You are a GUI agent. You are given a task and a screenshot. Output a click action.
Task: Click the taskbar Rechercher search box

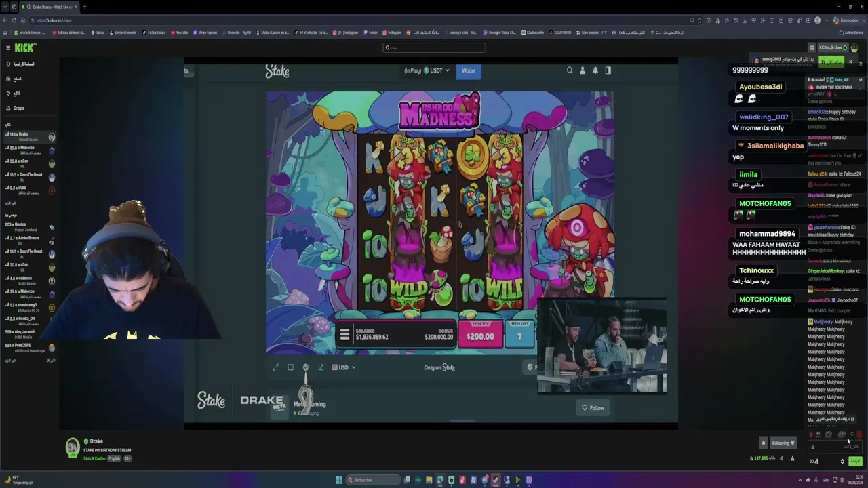tap(373, 480)
